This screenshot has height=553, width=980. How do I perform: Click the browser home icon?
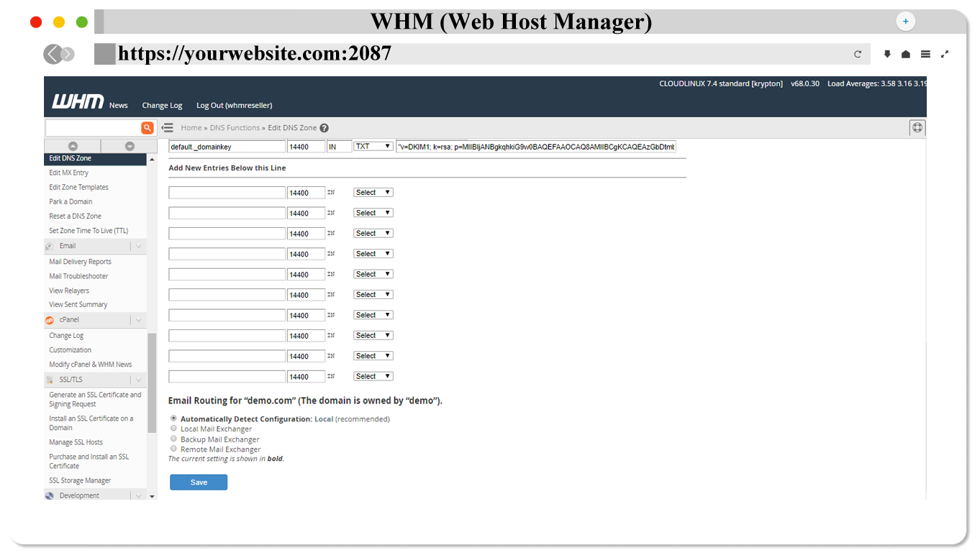coord(906,54)
